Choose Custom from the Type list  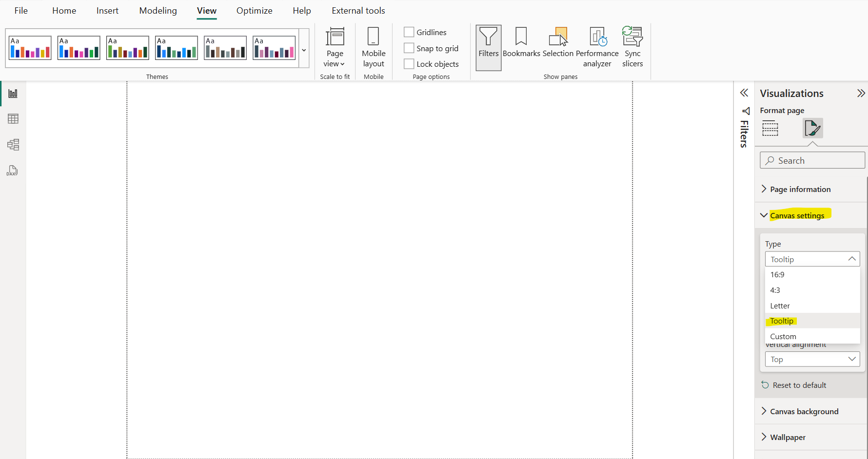click(x=783, y=336)
